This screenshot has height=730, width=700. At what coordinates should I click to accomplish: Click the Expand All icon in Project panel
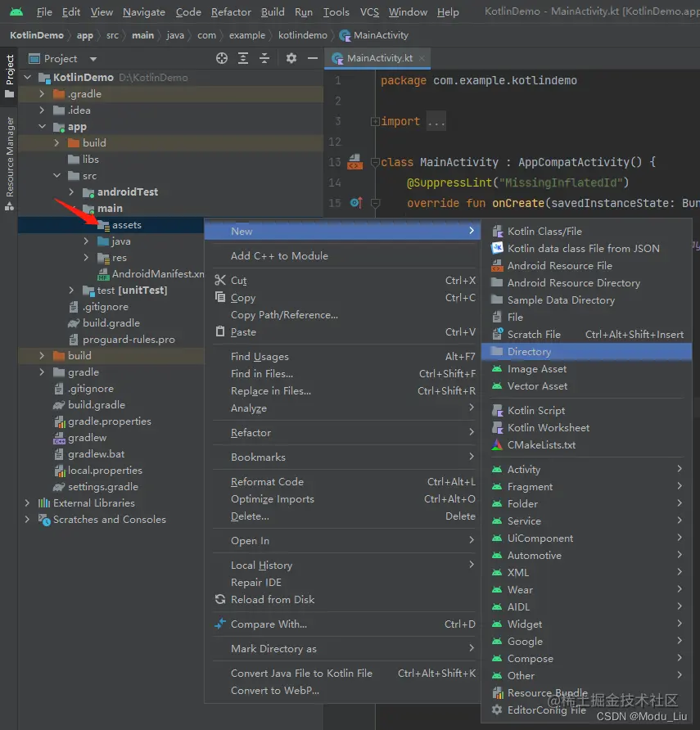[243, 58]
